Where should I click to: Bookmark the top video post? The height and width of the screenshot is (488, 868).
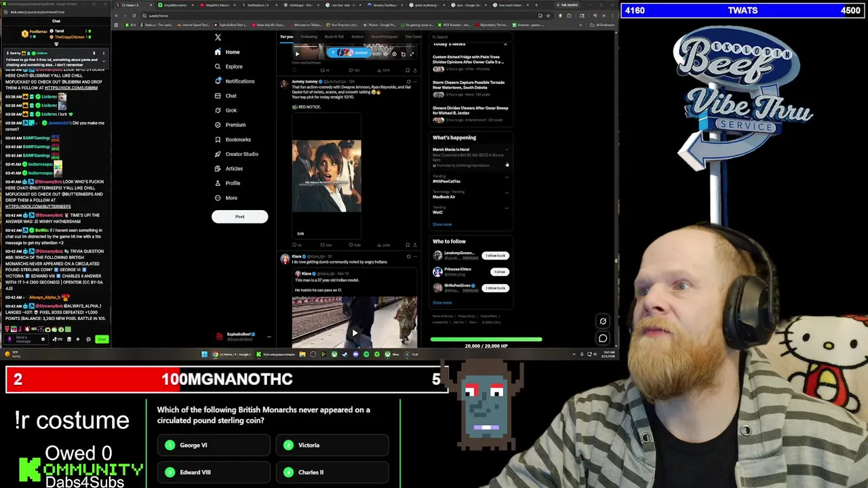pyautogui.click(x=408, y=70)
